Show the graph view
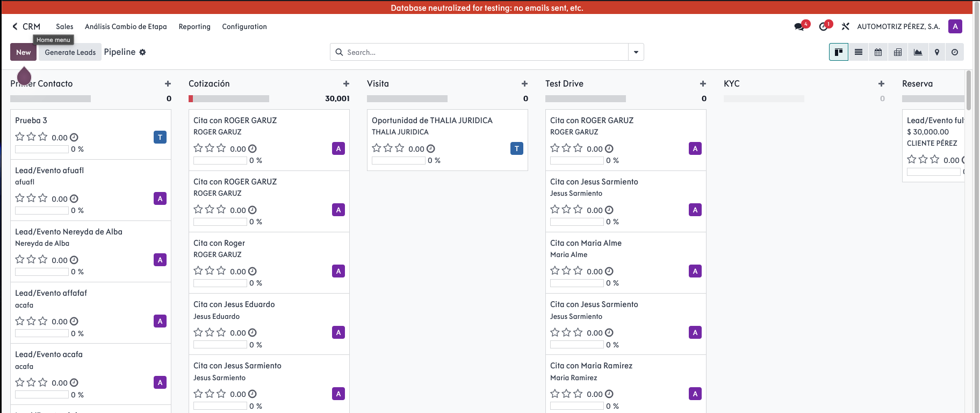Screen dimensions: 980x413 coord(918,52)
